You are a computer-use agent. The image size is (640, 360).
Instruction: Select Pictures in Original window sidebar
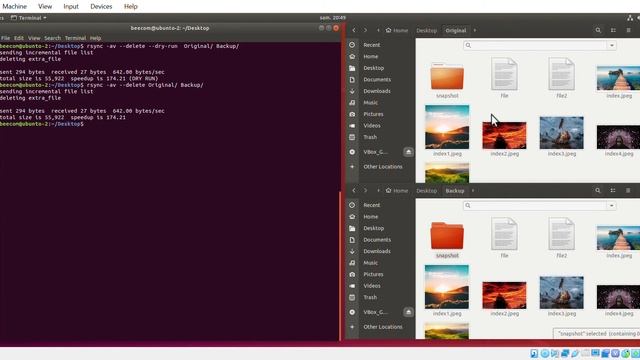(373, 114)
